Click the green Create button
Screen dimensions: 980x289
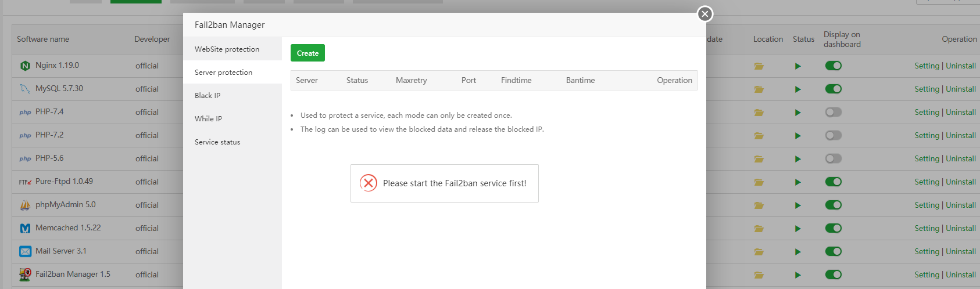click(x=307, y=53)
